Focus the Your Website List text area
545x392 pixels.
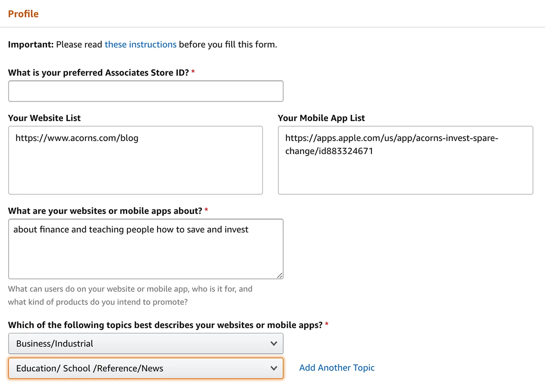(x=135, y=160)
